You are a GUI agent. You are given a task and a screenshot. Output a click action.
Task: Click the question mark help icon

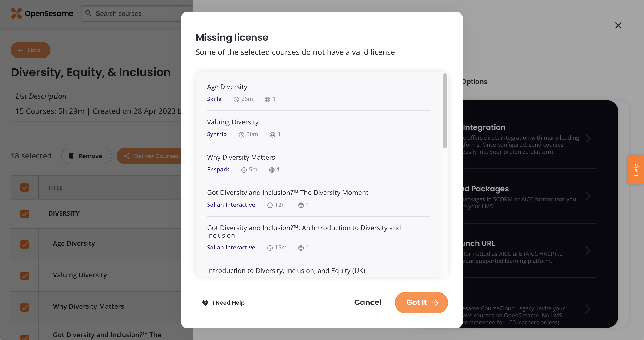205,303
